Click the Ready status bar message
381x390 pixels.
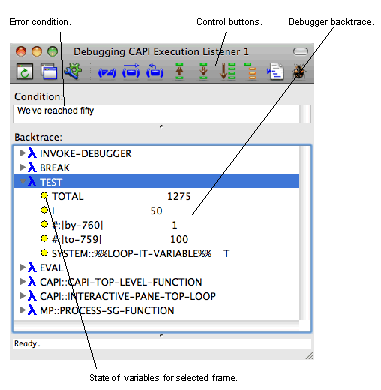(26, 343)
